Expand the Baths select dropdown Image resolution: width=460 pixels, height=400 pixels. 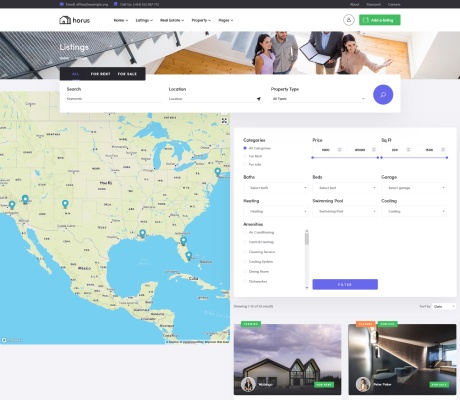[x=276, y=188]
